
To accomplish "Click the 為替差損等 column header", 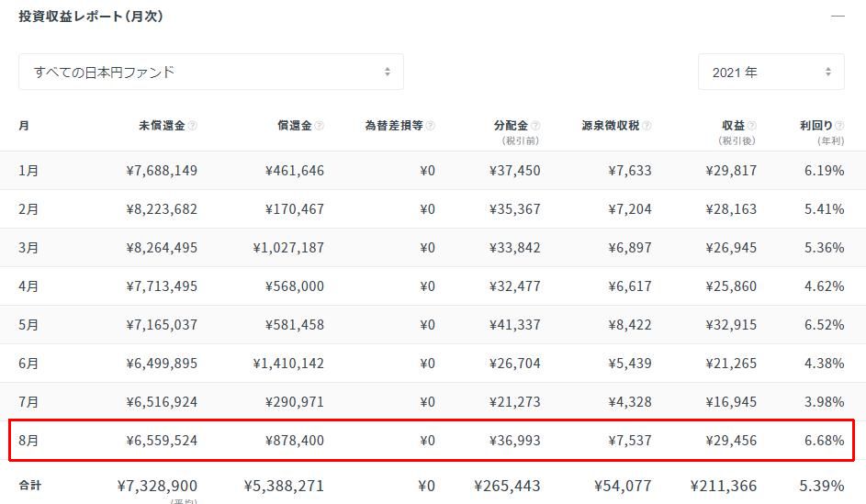I will tap(394, 126).
